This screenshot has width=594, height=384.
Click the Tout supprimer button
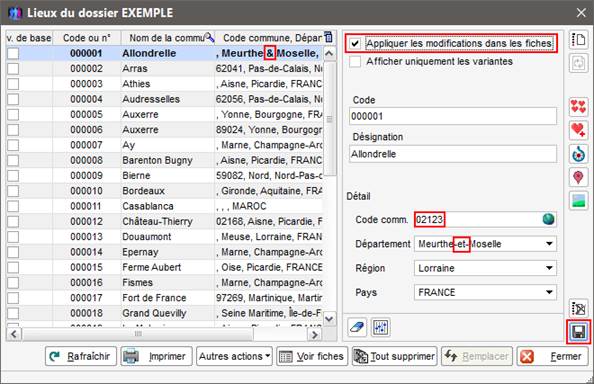pyautogui.click(x=394, y=356)
